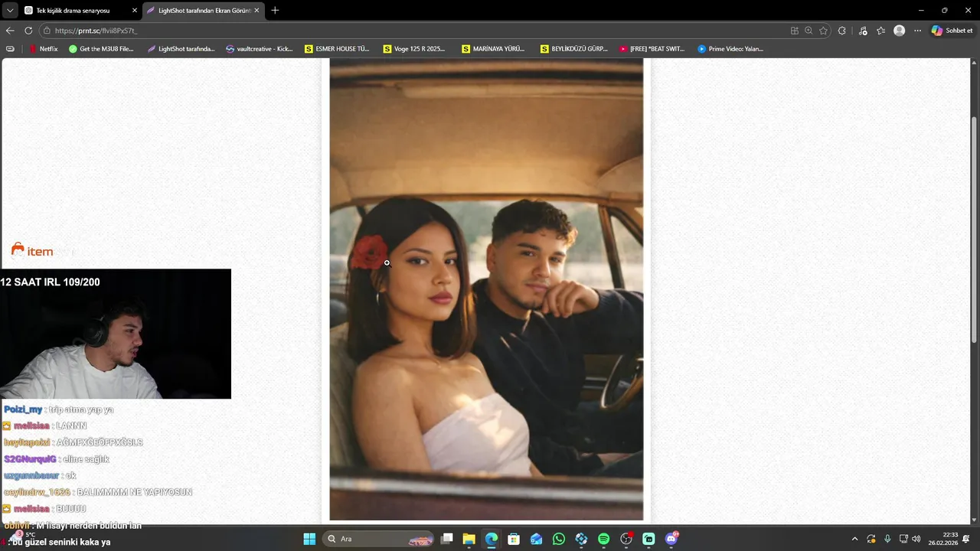
Task: Switch to Microsoft Edge on the taskbar
Action: click(x=492, y=539)
